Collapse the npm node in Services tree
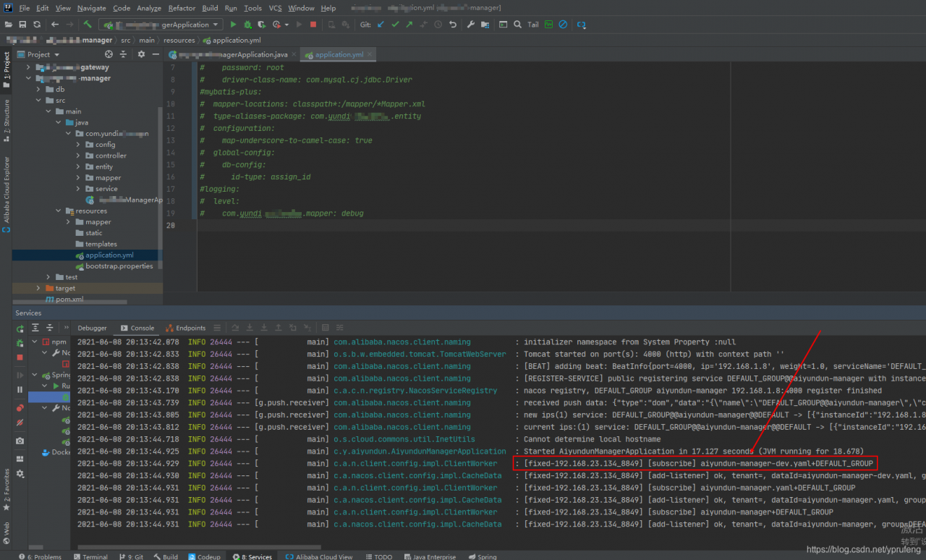 pyautogui.click(x=35, y=341)
